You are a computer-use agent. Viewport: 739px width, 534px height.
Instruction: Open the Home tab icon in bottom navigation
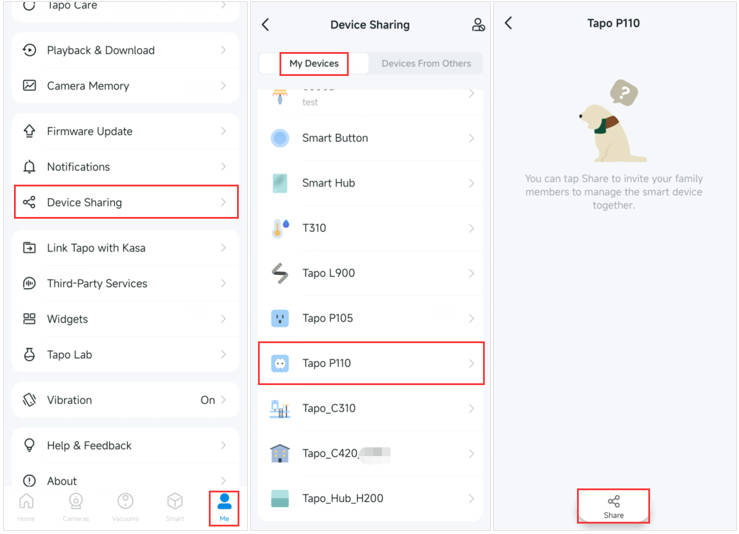(x=26, y=502)
